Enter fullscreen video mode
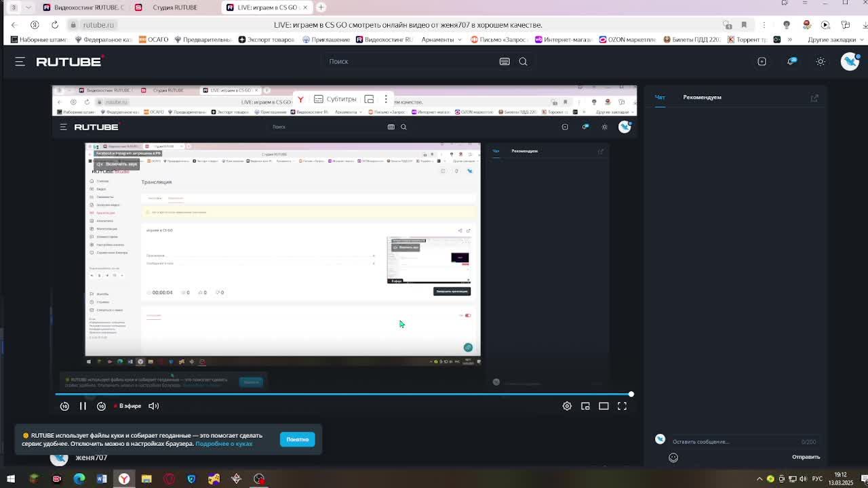This screenshot has width=868, height=488. coord(622,406)
